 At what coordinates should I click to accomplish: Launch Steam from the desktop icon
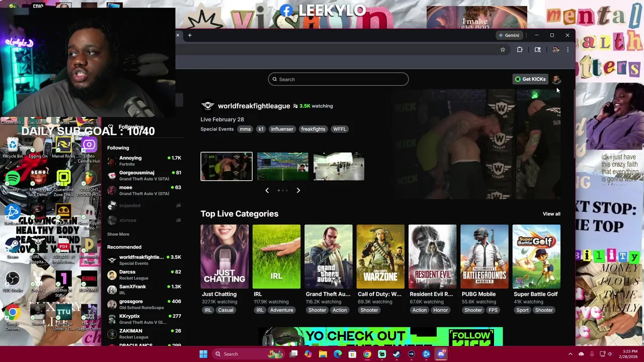(13, 248)
